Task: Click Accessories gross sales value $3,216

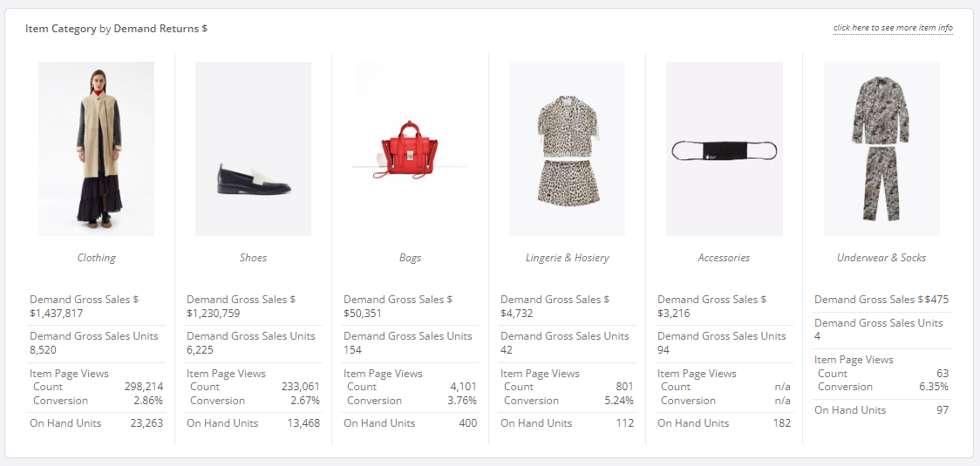Action: click(674, 314)
